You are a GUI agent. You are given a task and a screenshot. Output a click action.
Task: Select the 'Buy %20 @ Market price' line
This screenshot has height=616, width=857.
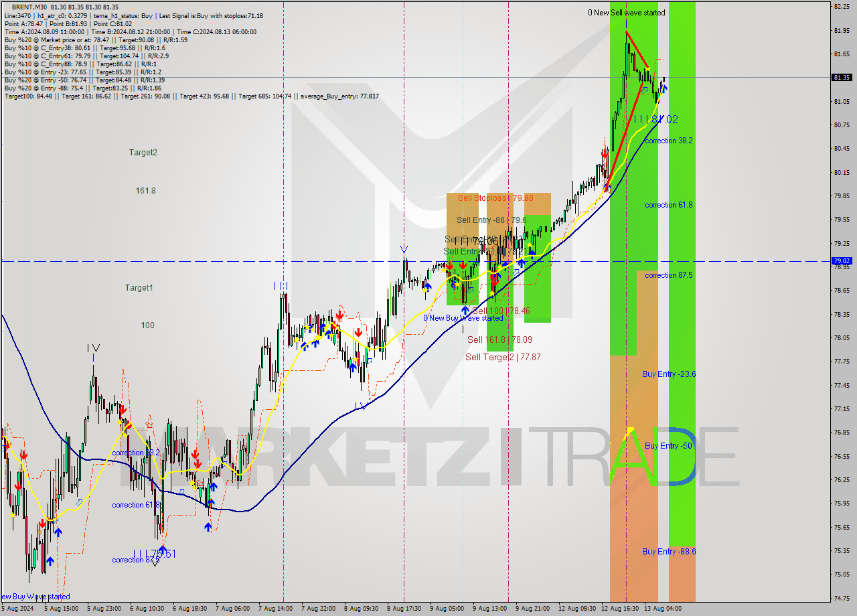(x=96, y=40)
